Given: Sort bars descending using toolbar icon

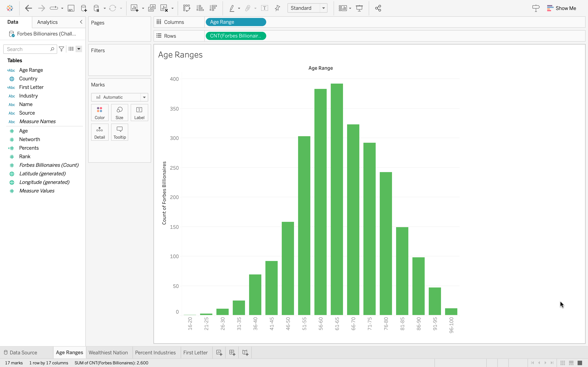Looking at the screenshot, I should pos(213,8).
